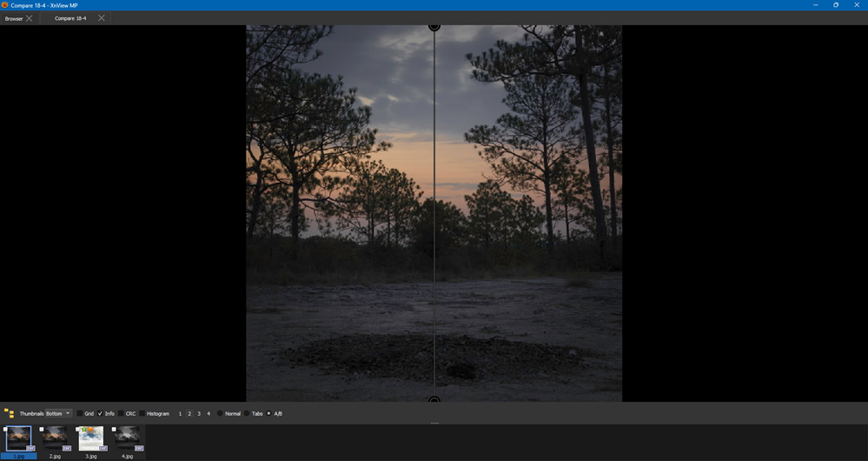Check the checkbox on the 3.jpg thumbnail

(77, 429)
